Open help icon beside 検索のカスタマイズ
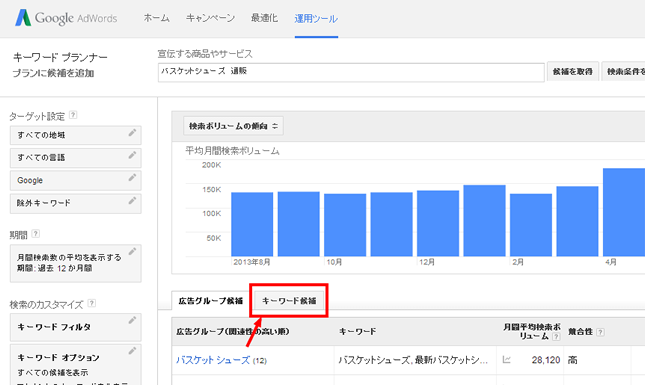 (92, 303)
